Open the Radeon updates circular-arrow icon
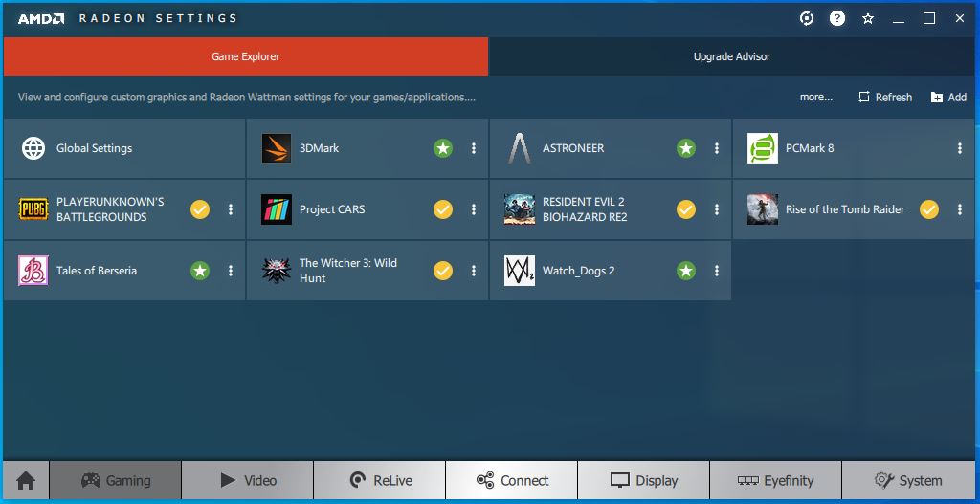 click(x=807, y=19)
